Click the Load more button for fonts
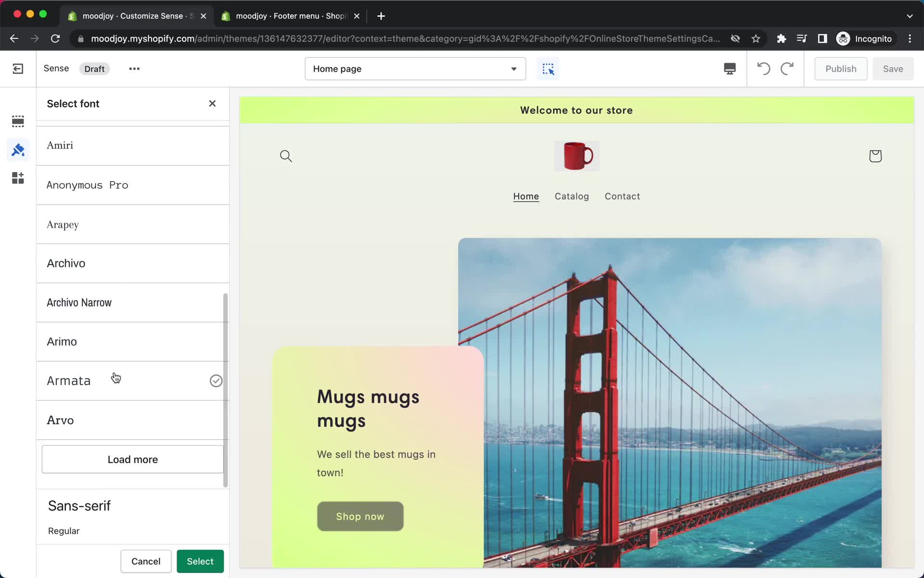 point(132,460)
